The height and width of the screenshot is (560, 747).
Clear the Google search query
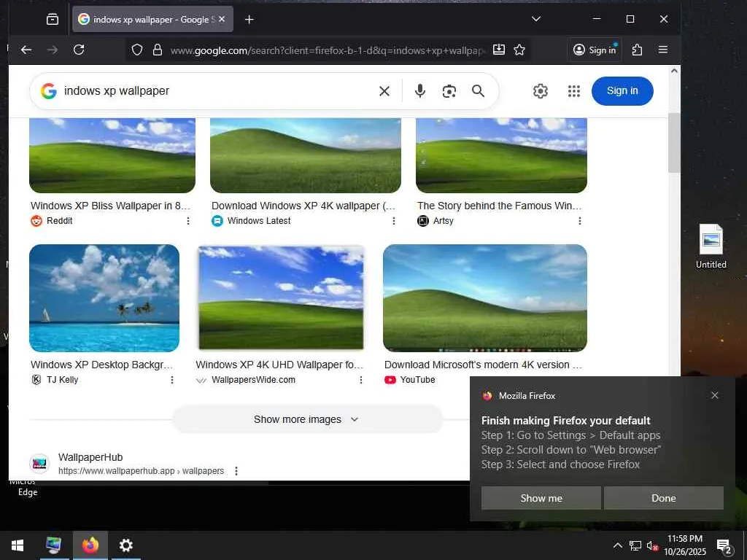(x=384, y=91)
